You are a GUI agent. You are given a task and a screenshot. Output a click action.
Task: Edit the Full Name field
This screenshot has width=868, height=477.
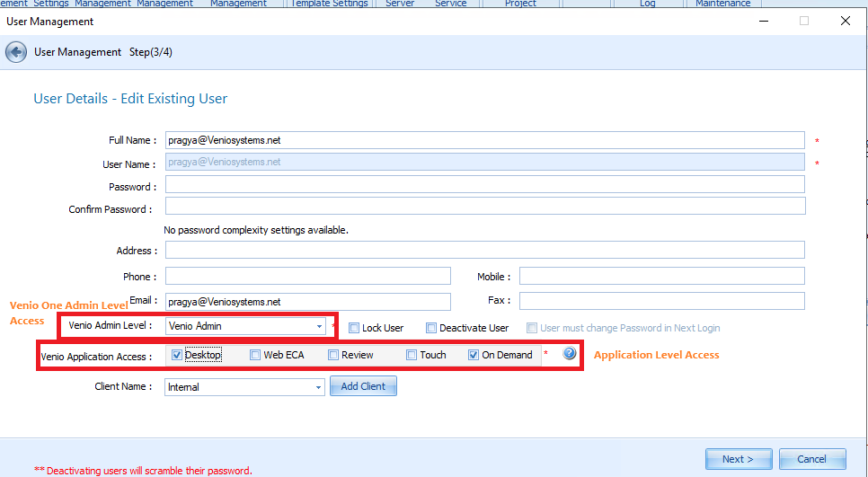pyautogui.click(x=485, y=140)
